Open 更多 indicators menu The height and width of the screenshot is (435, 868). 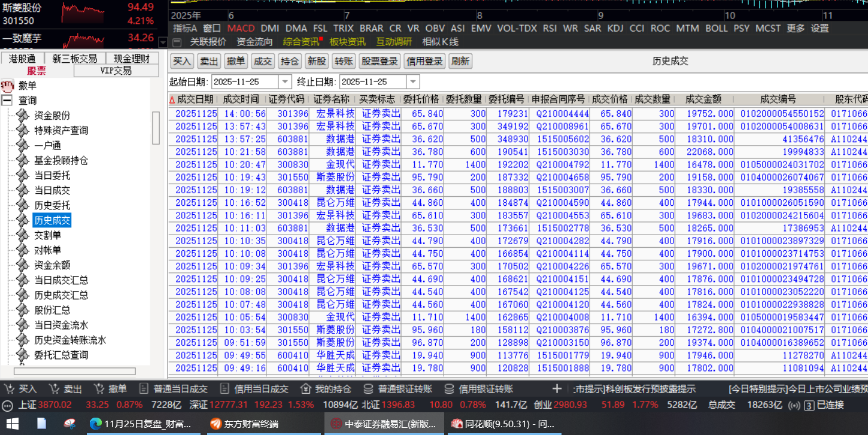(796, 28)
